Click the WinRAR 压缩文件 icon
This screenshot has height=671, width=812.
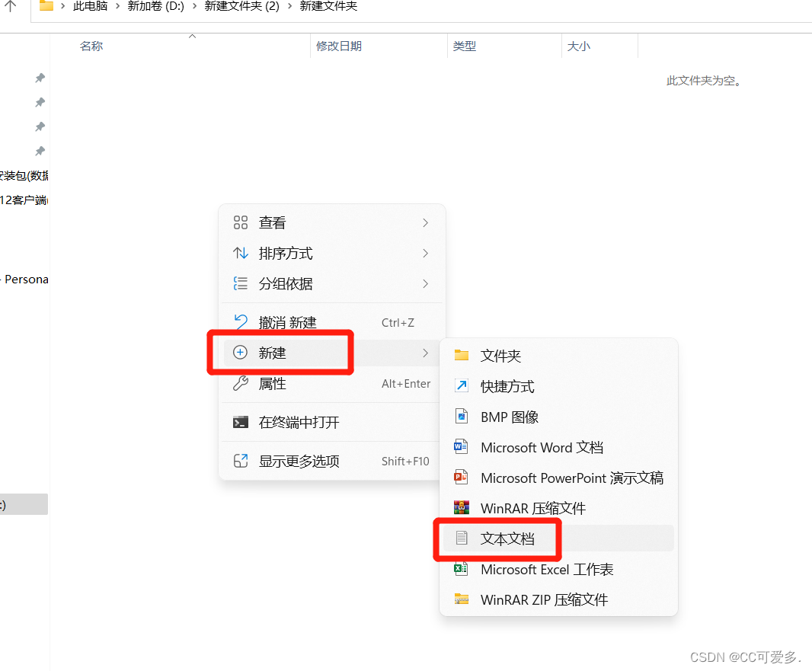click(461, 508)
